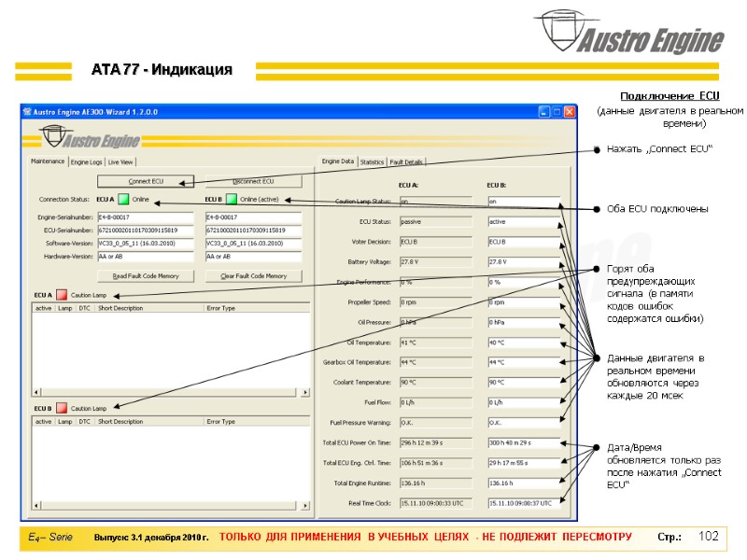
Task: Click Read Fault Code Memory button
Action: [x=146, y=276]
